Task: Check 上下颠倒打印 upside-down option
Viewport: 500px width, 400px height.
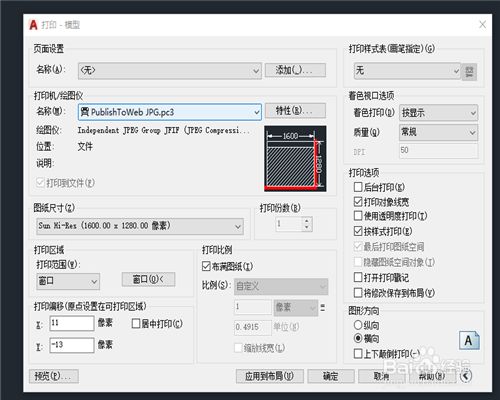Action: [358, 353]
